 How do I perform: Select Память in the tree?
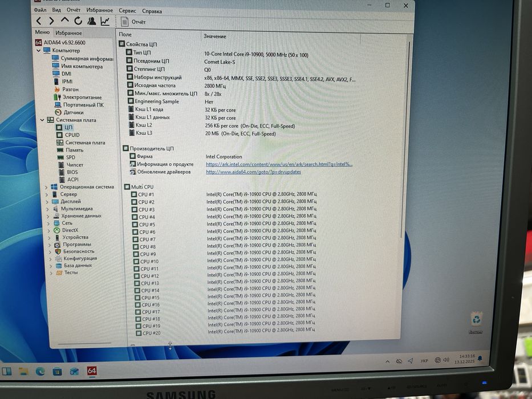pyautogui.click(x=70, y=149)
